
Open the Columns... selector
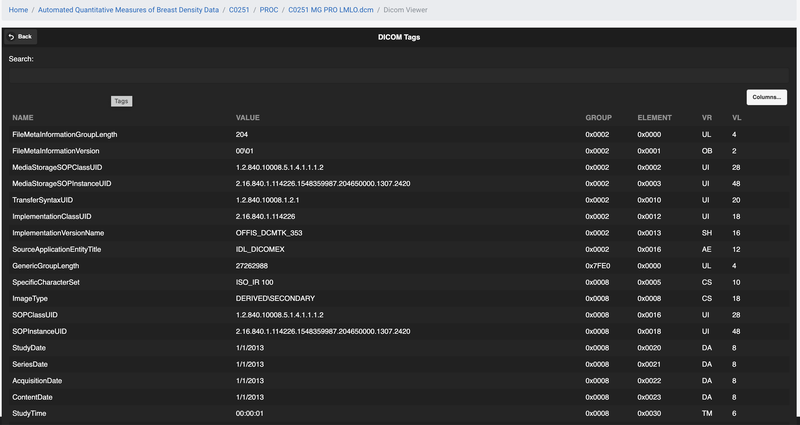tap(766, 97)
